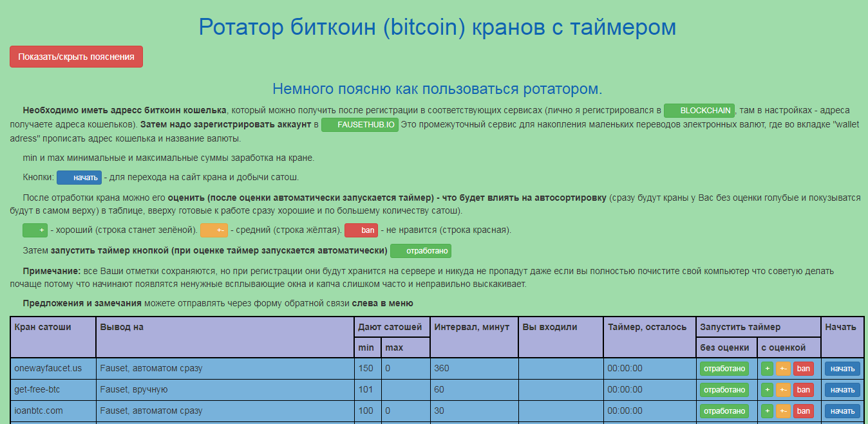
Task: Rate get-free-btc as average with +-
Action: tap(782, 390)
